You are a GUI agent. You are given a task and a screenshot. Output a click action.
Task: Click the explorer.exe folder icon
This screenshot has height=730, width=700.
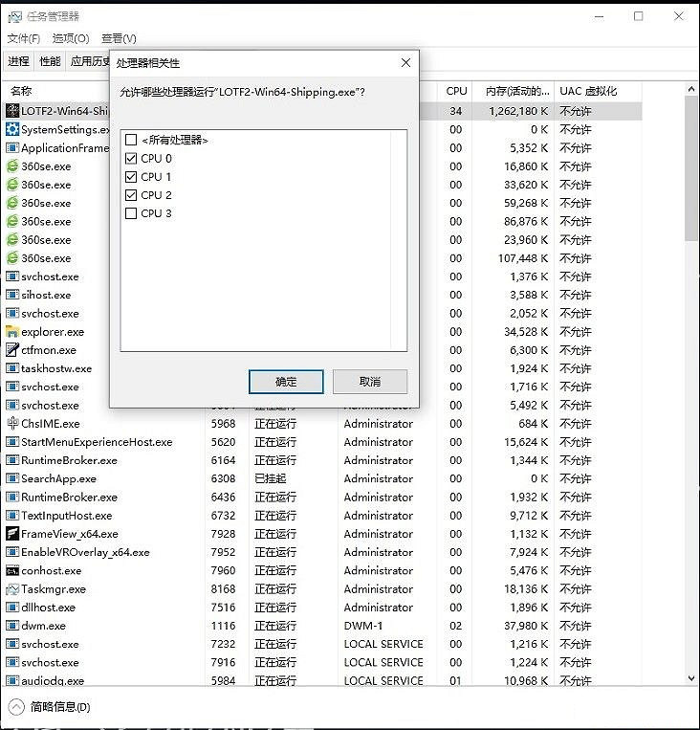click(12, 332)
